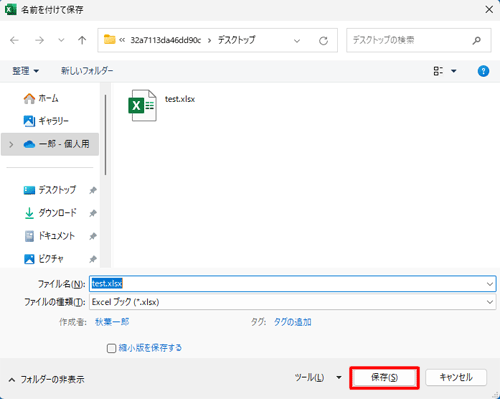Expand the ファイル名 dropdown arrow
The width and height of the screenshot is (500, 399).
tap(489, 284)
